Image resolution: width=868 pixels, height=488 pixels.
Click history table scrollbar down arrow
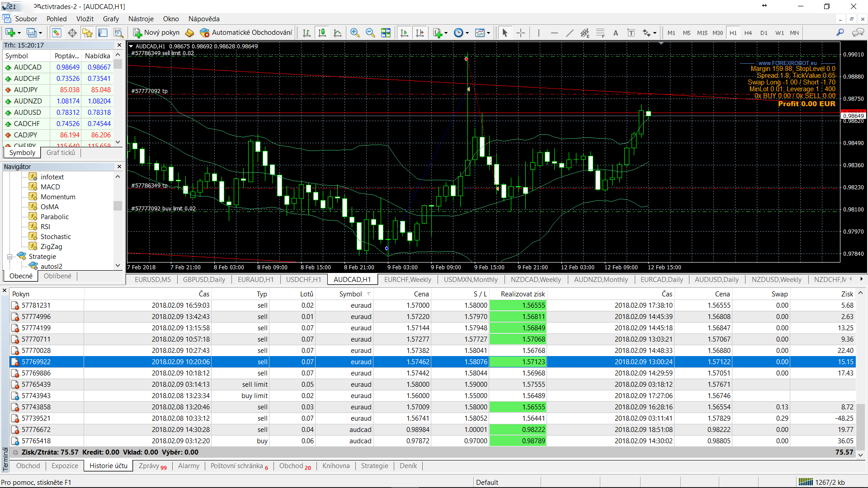click(861, 455)
